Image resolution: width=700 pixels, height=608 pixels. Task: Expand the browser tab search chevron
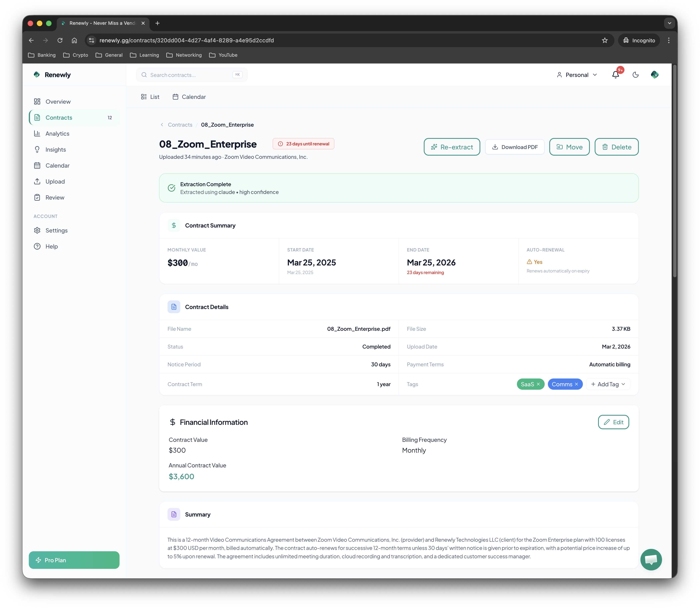(669, 23)
